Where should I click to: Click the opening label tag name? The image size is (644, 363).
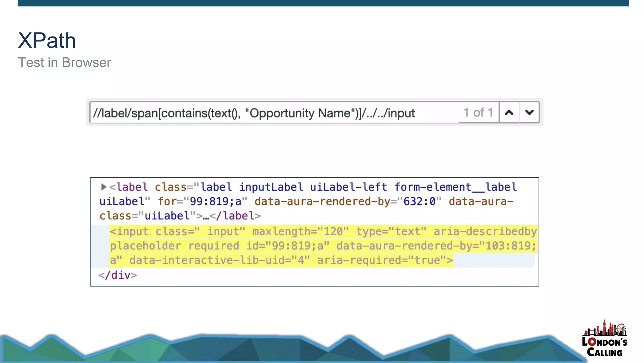132,187
